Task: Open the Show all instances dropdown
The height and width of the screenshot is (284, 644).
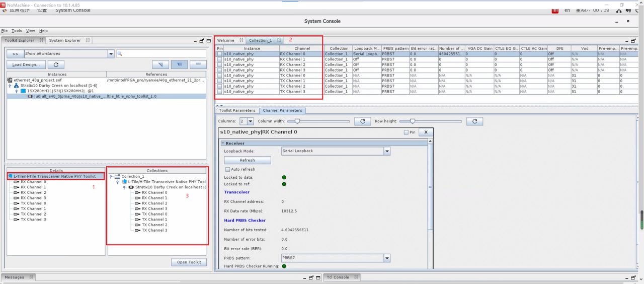Action: coord(69,54)
